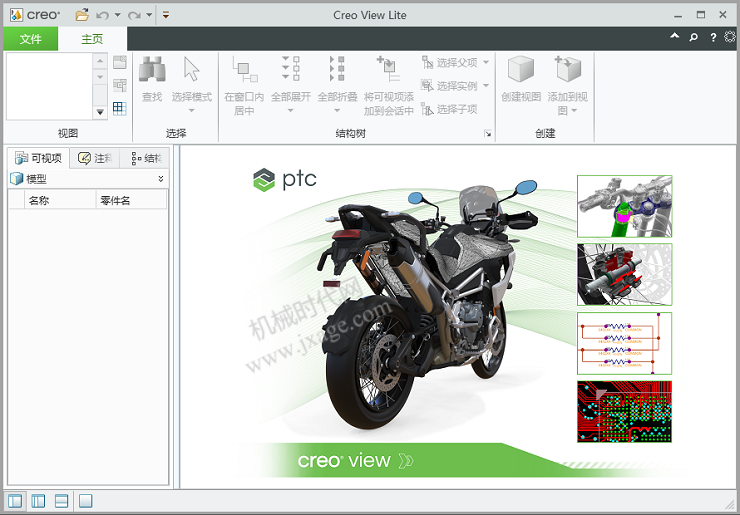Toggle left panel layout in status bar
The width and height of the screenshot is (740, 515).
(x=15, y=501)
